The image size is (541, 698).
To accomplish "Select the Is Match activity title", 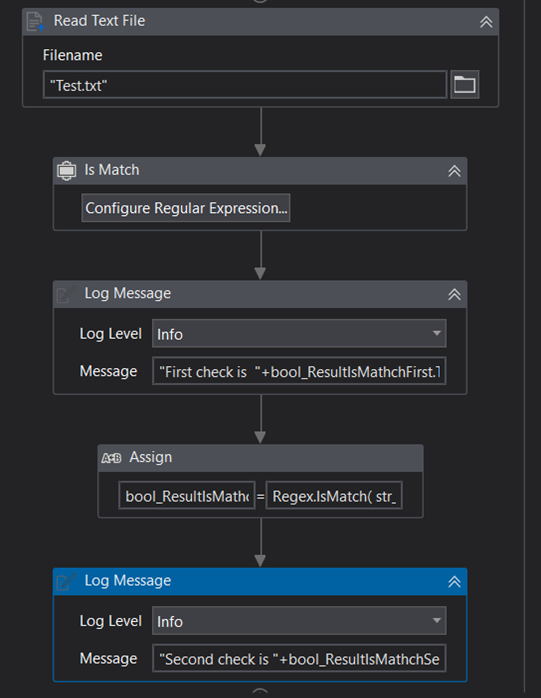I will [112, 170].
